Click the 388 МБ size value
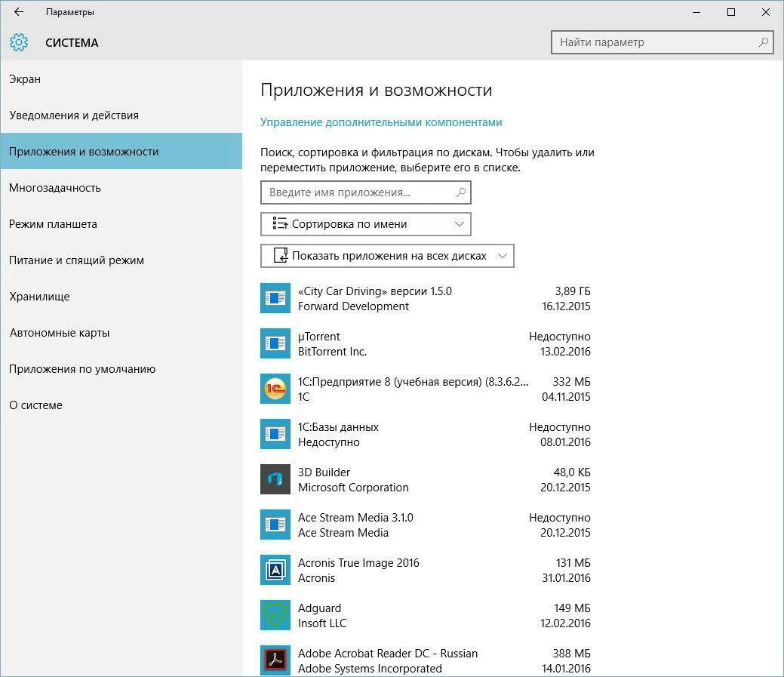Viewport: 784px width, 677px height. pyautogui.click(x=571, y=653)
